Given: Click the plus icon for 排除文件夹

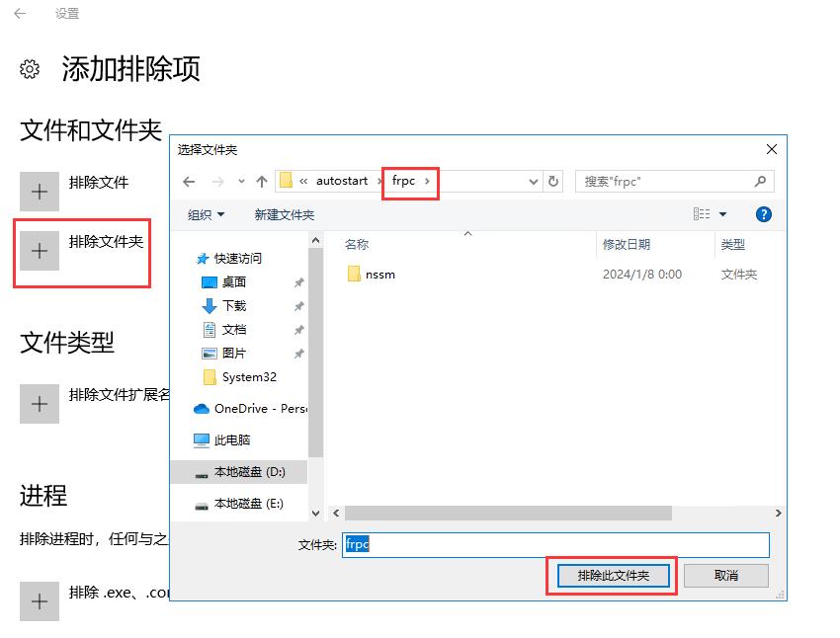Looking at the screenshot, I should 40,251.
